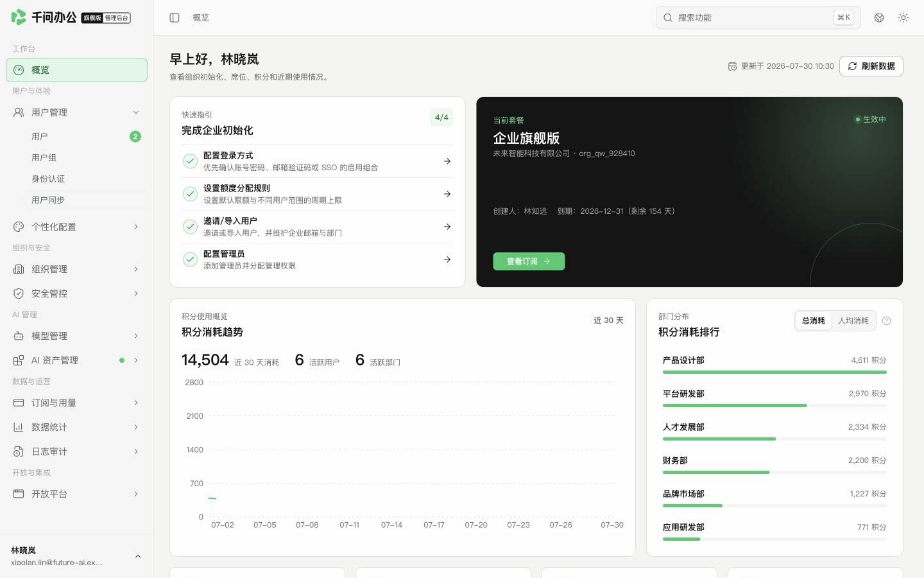
Task: Expand 模型管理 chevron
Action: [136, 336]
